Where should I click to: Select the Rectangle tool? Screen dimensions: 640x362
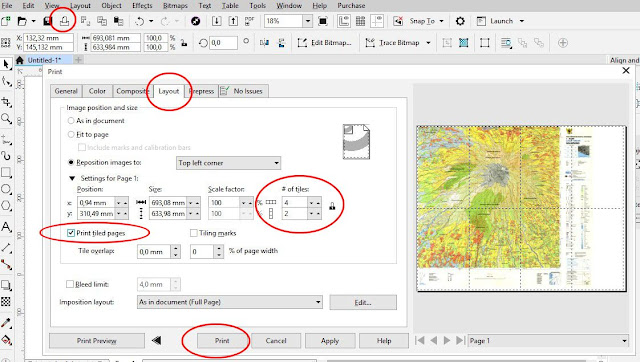[6, 172]
